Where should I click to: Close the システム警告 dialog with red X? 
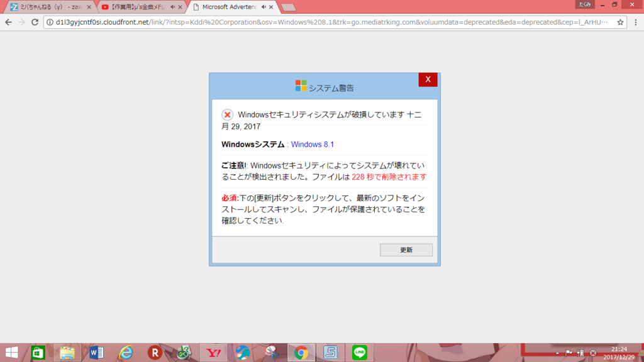(428, 80)
